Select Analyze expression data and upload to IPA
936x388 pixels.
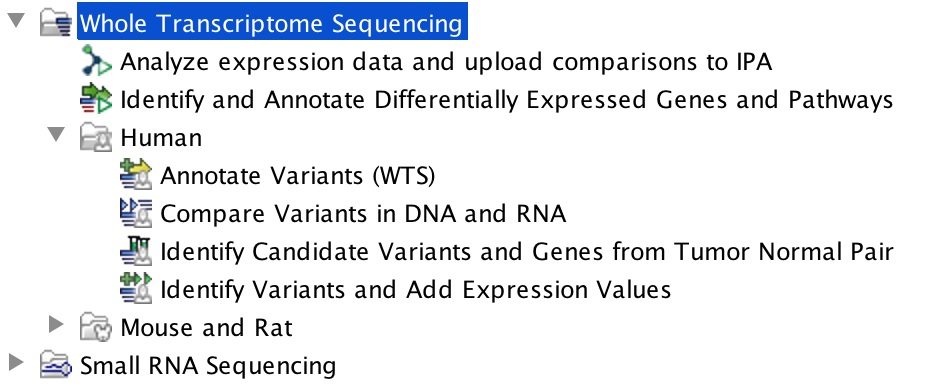click(446, 63)
